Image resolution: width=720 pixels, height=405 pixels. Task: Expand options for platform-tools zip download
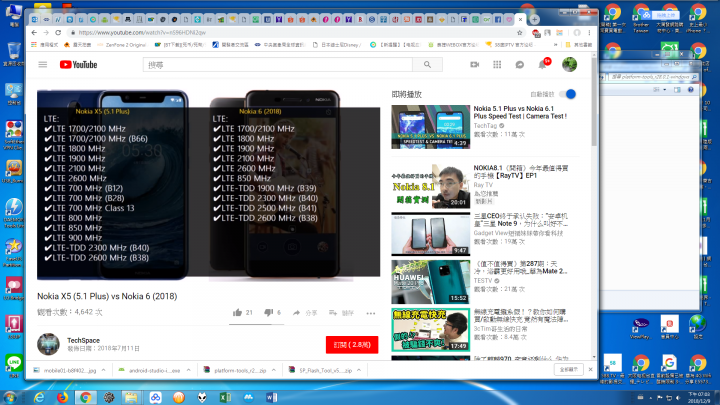(x=274, y=370)
